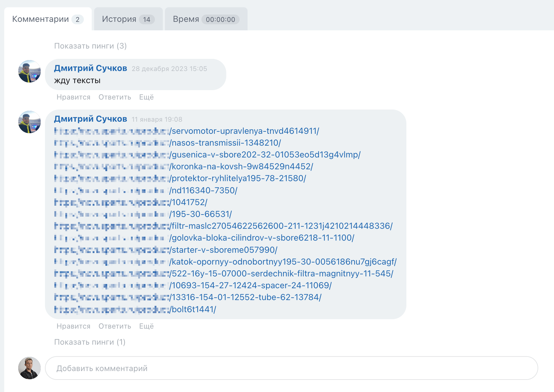
Task: Click avatar next to the 11 января comment
Action: 29,122
